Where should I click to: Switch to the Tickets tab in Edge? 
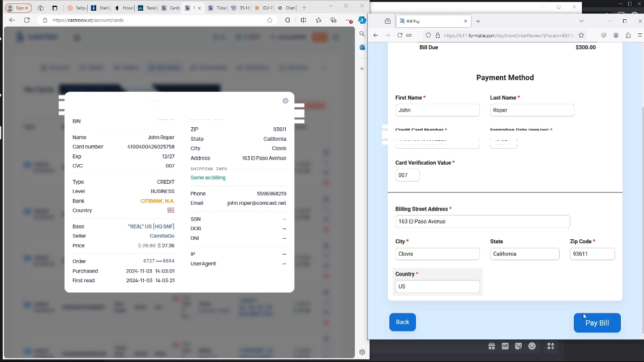[x=216, y=8]
